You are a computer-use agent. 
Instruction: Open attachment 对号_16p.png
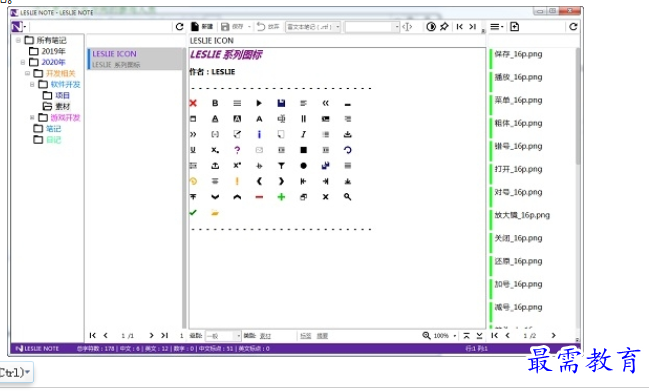[518, 192]
